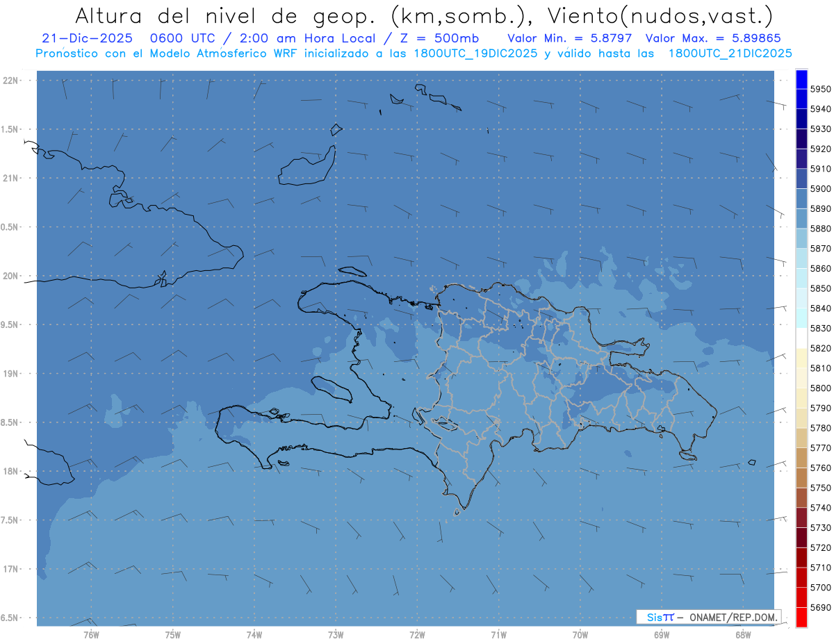
Task: Click the white swatch between 5830 and 5820
Action: 801,338
